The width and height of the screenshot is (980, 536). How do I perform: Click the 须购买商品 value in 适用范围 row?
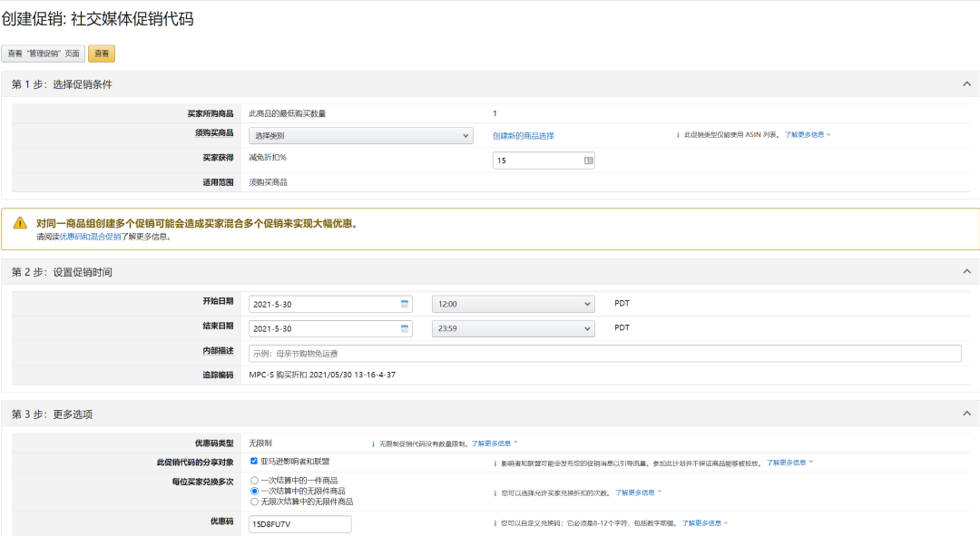pos(268,182)
